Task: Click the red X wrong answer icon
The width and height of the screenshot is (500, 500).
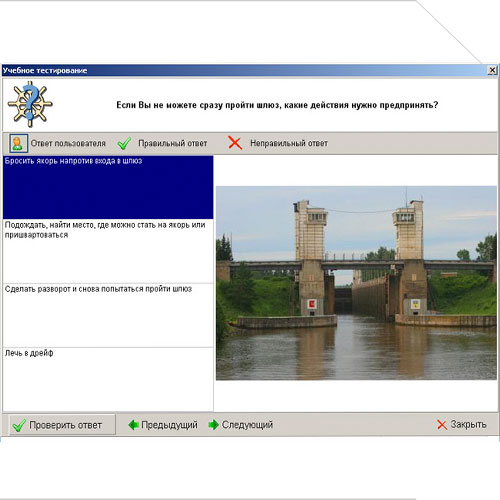Action: (235, 143)
